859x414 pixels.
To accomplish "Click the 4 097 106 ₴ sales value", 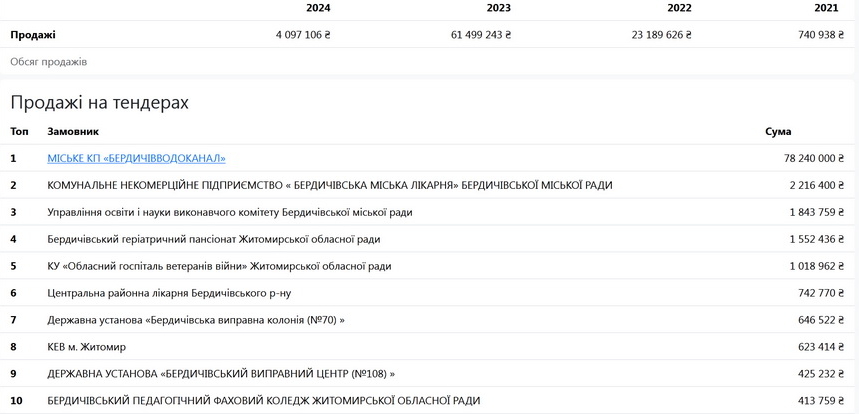I will point(303,35).
